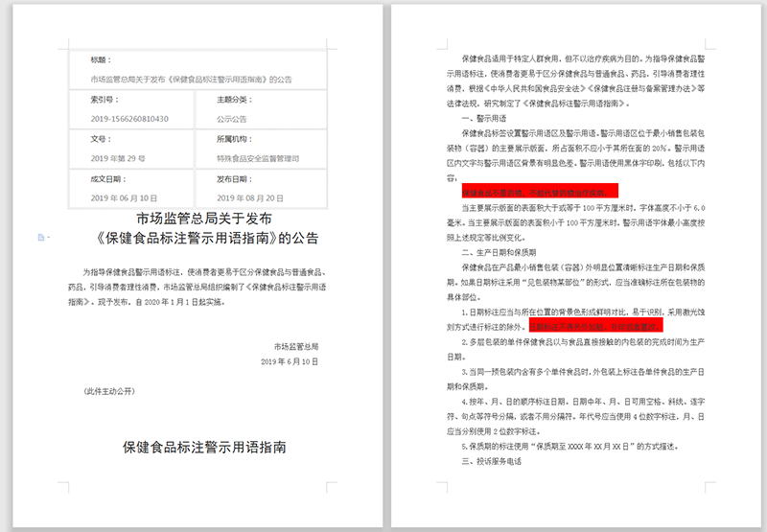Click the signed date '2019 年 6 月 10 日'
767x532 pixels.
point(290,361)
